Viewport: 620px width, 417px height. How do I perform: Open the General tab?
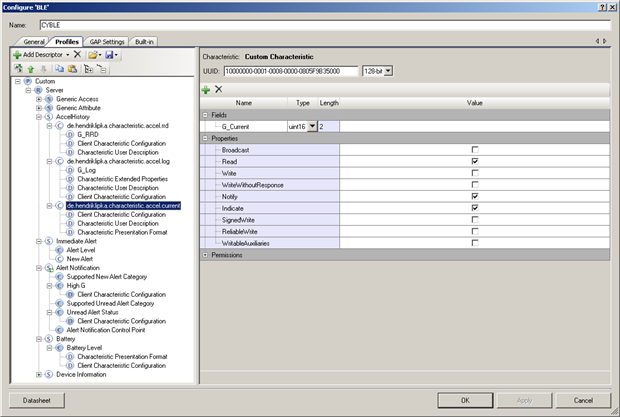coord(34,41)
